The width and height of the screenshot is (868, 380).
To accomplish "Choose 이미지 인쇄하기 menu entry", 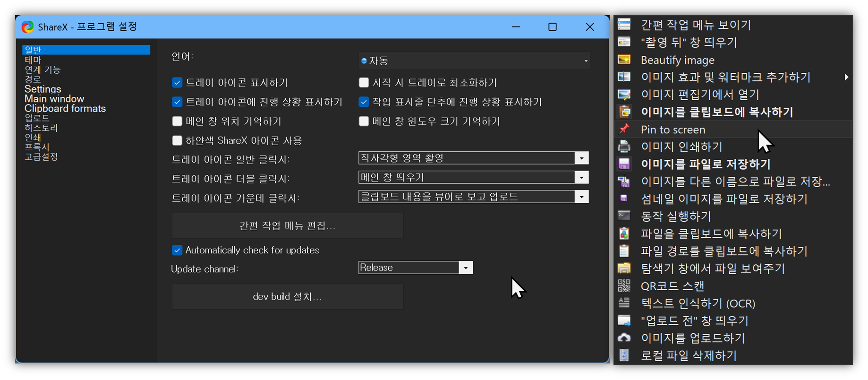I will (x=733, y=147).
